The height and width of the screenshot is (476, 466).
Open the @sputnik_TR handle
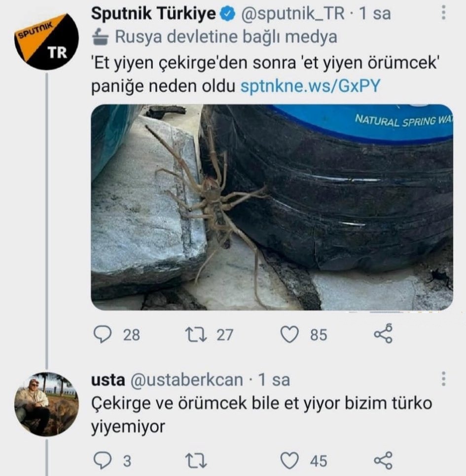(x=293, y=14)
